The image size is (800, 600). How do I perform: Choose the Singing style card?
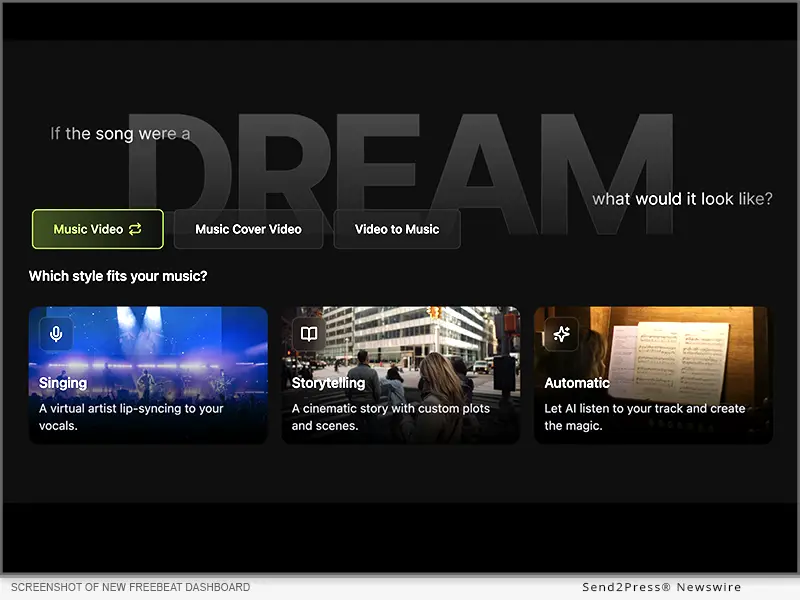[x=148, y=374]
